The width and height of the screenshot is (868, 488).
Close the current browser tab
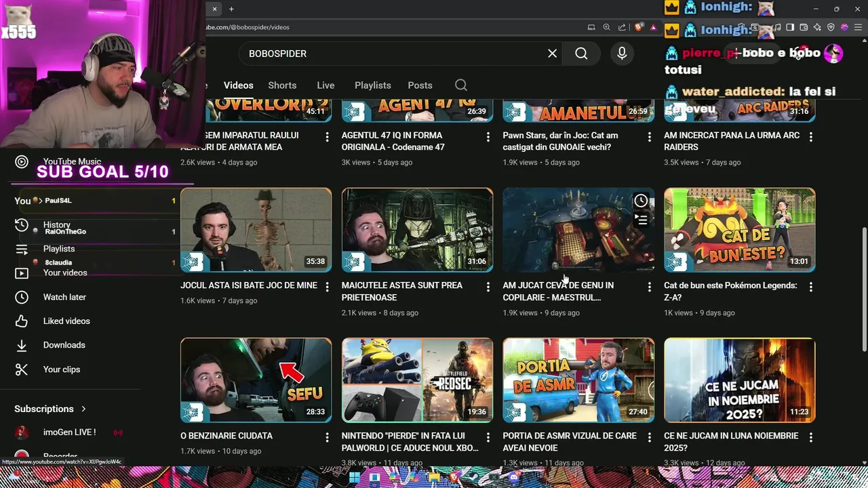[214, 9]
